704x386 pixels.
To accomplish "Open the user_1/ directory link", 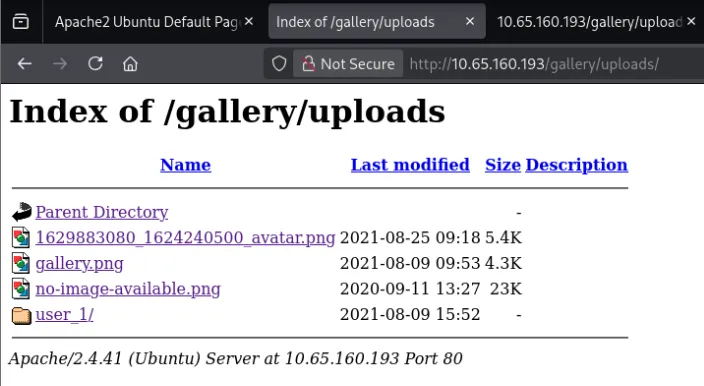I will pos(65,314).
